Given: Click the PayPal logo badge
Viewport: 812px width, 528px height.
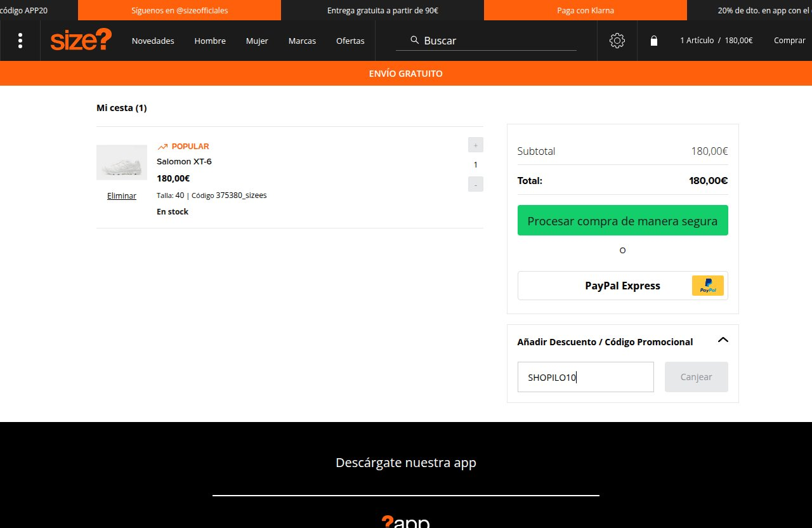Looking at the screenshot, I should click(708, 286).
